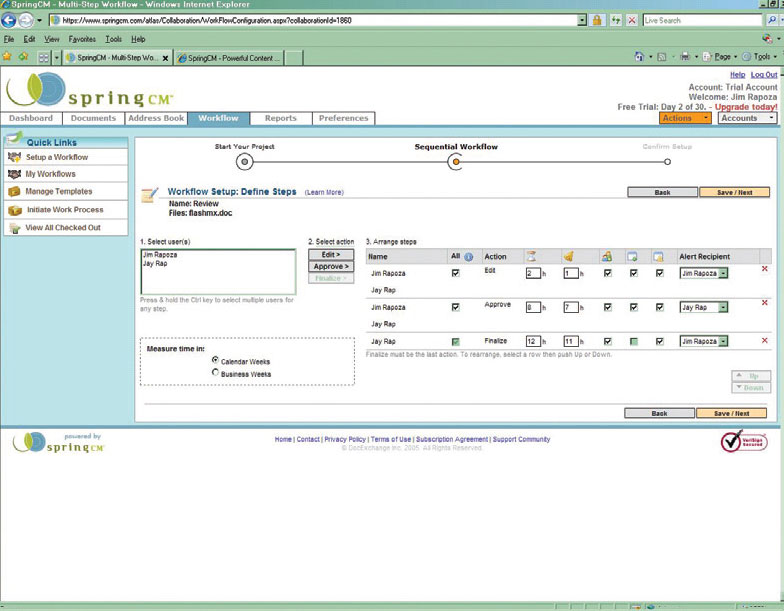Click the My Workflows icon in Quick Links

coord(15,174)
